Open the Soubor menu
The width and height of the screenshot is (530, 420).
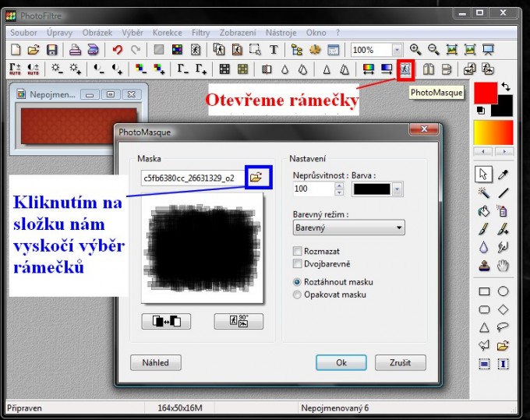[23, 33]
